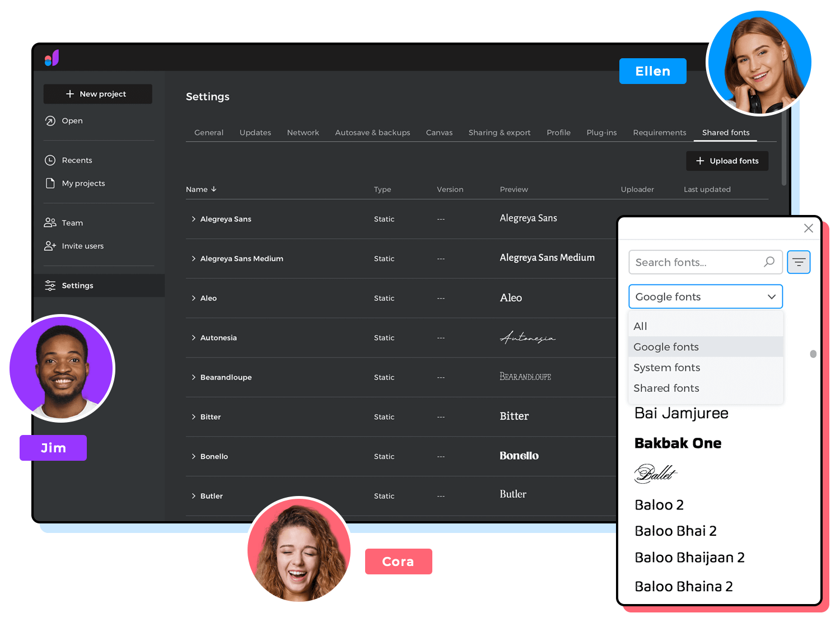
Task: Sort by the Type column header
Action: coord(382,189)
